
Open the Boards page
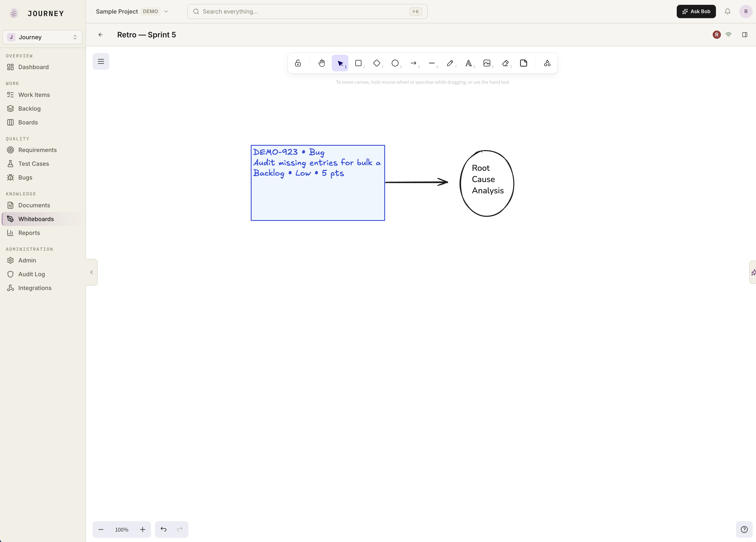coord(43,122)
